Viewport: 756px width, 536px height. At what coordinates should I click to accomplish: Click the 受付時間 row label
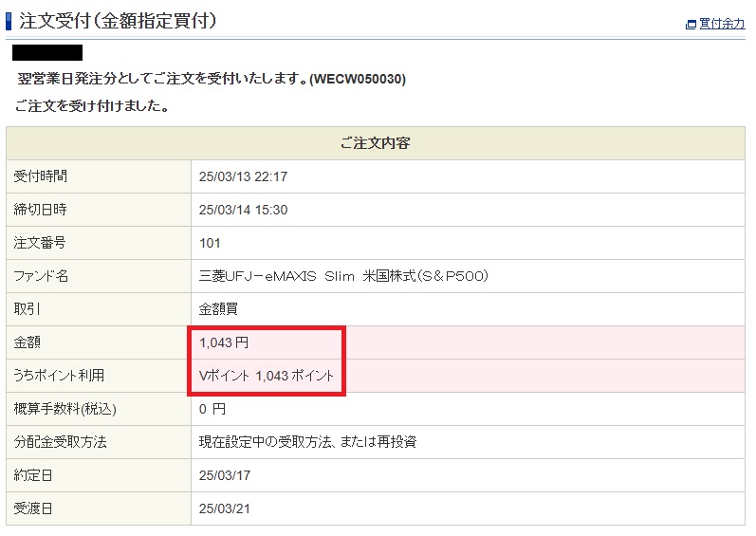click(x=40, y=176)
